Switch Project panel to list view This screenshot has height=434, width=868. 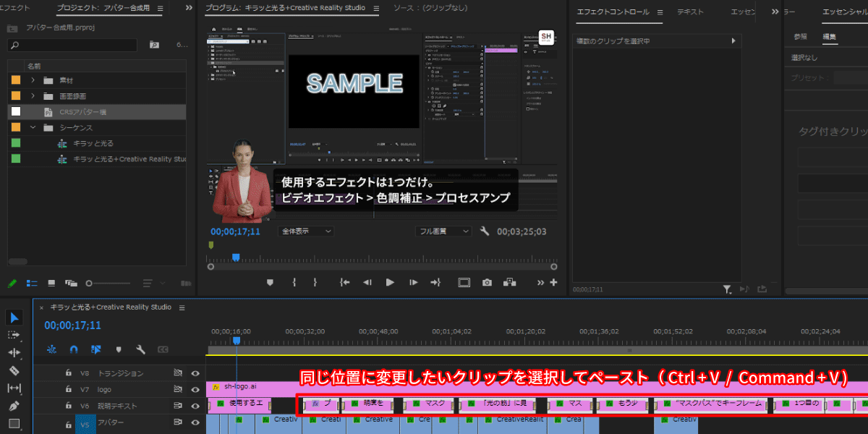coord(32,283)
